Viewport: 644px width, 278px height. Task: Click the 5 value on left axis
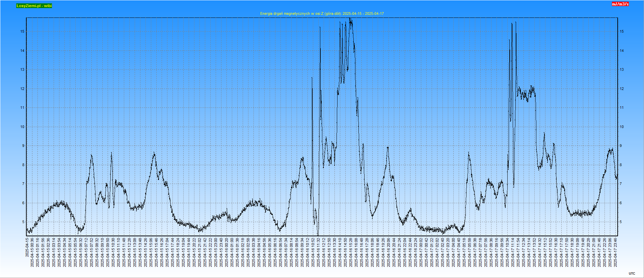[23, 222]
